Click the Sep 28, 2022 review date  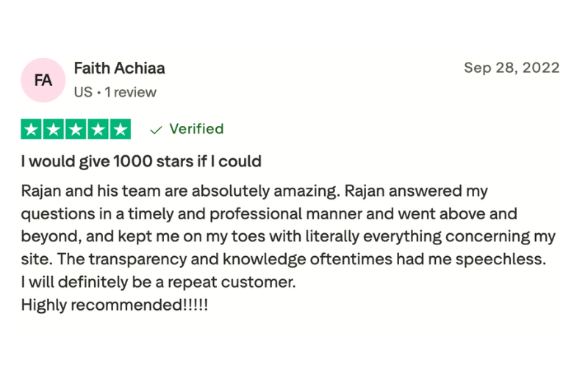(512, 68)
